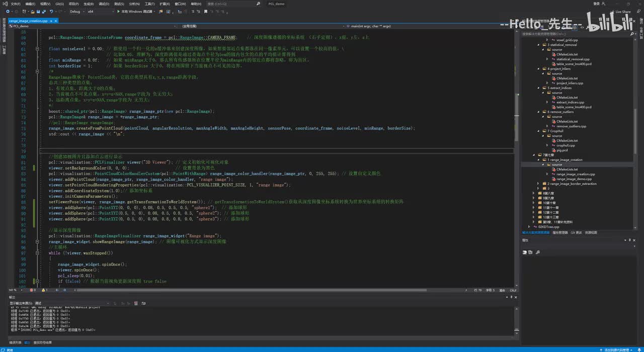Click the CRLF line ending indicator
Viewport: 644px width, 352px height.
513,290
